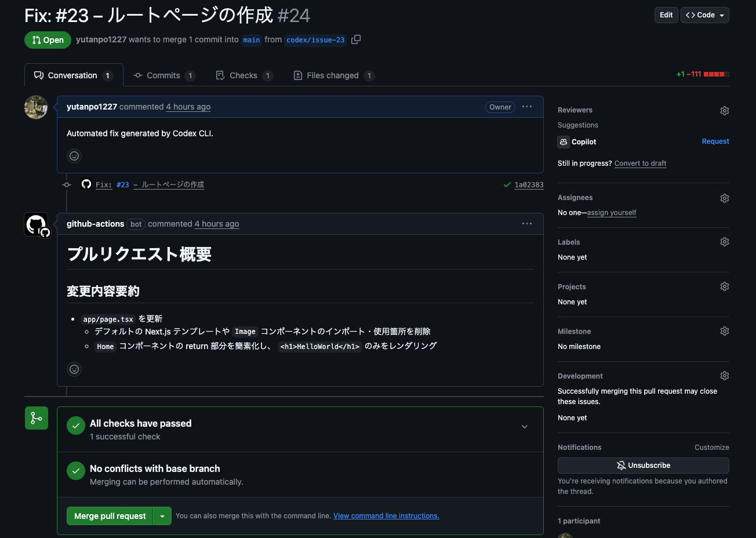Click yutanpo1227 author name in PR header
756x538 pixels.
(x=101, y=39)
